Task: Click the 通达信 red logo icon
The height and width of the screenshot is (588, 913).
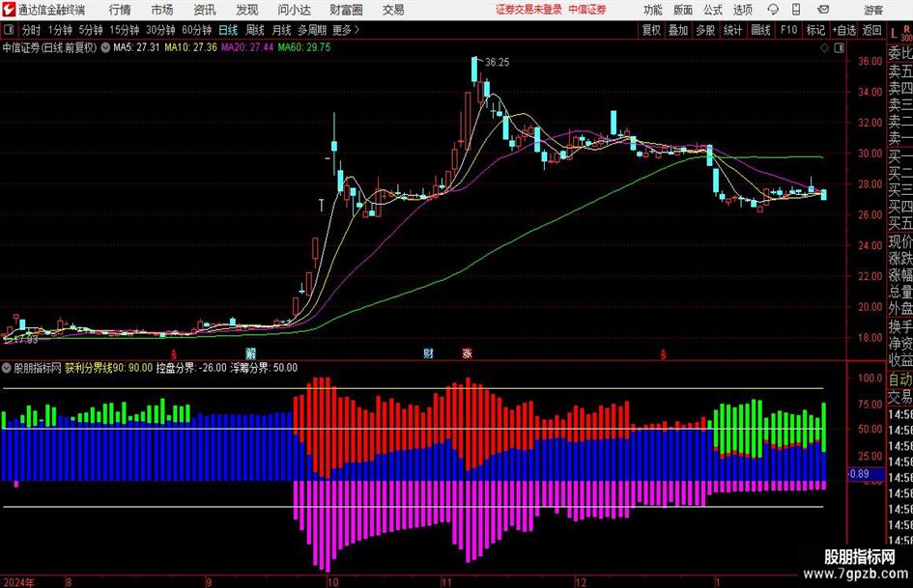Action: point(10,10)
